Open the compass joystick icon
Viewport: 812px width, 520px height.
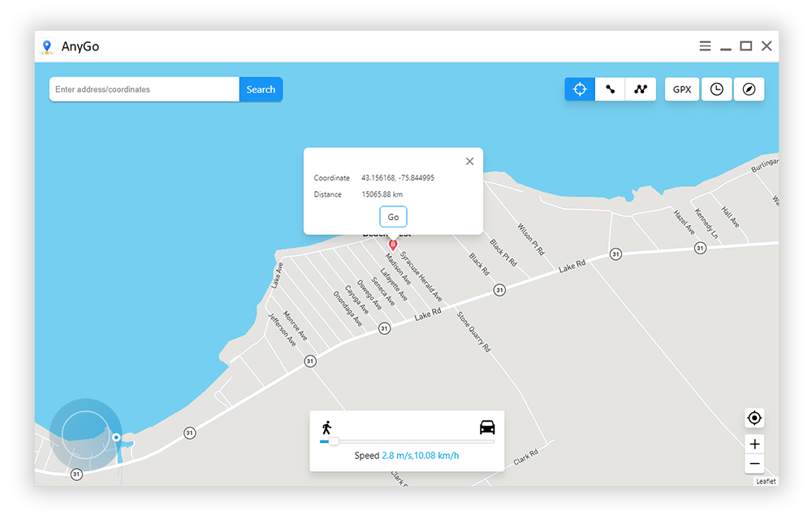[749, 89]
